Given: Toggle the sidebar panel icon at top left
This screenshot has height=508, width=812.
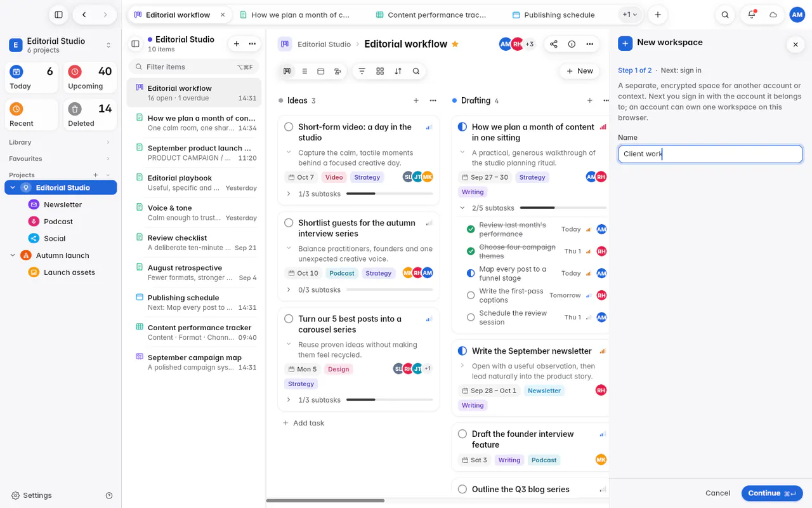Looking at the screenshot, I should 58,15.
